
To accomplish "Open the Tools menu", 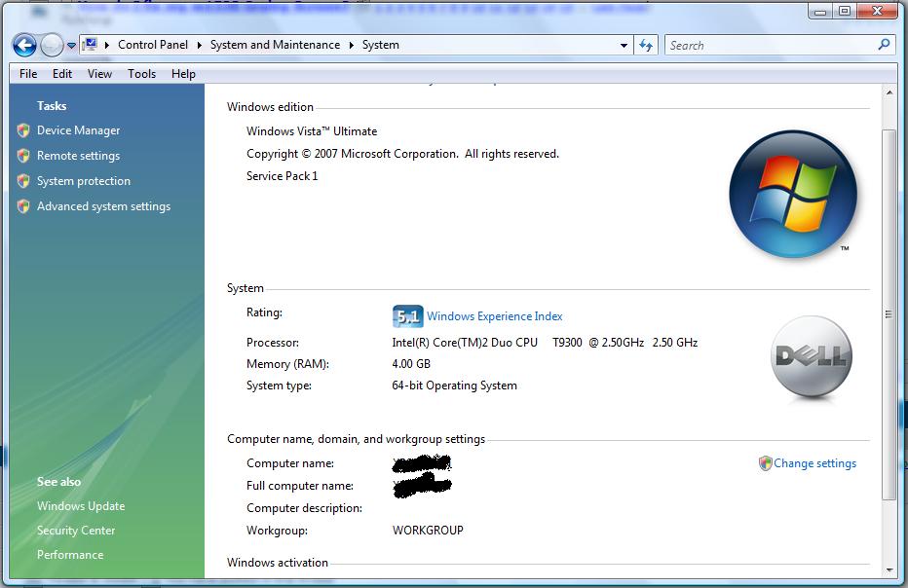I will (x=142, y=74).
